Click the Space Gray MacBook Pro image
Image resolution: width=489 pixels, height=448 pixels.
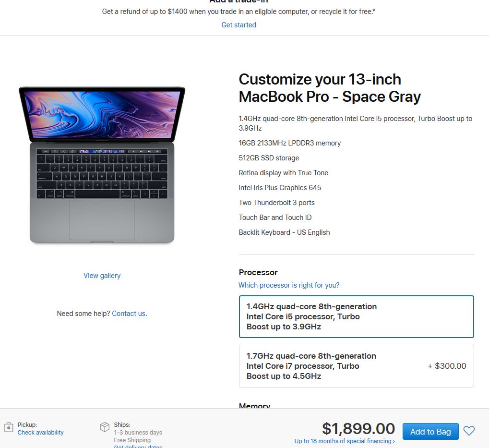pos(102,165)
